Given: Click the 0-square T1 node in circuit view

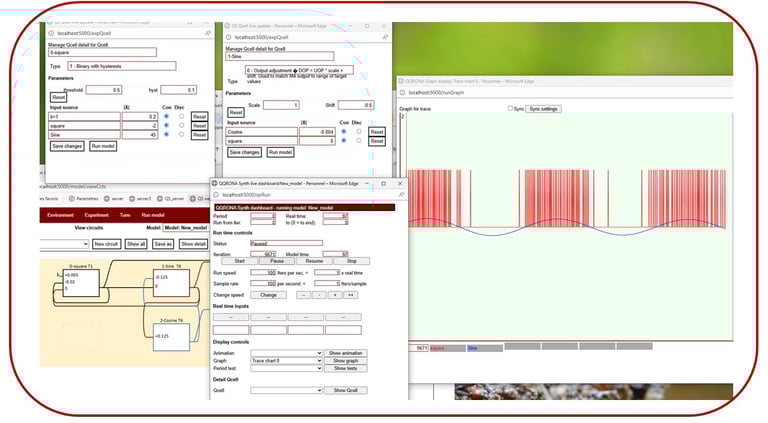Looking at the screenshot, I should 81,282.
